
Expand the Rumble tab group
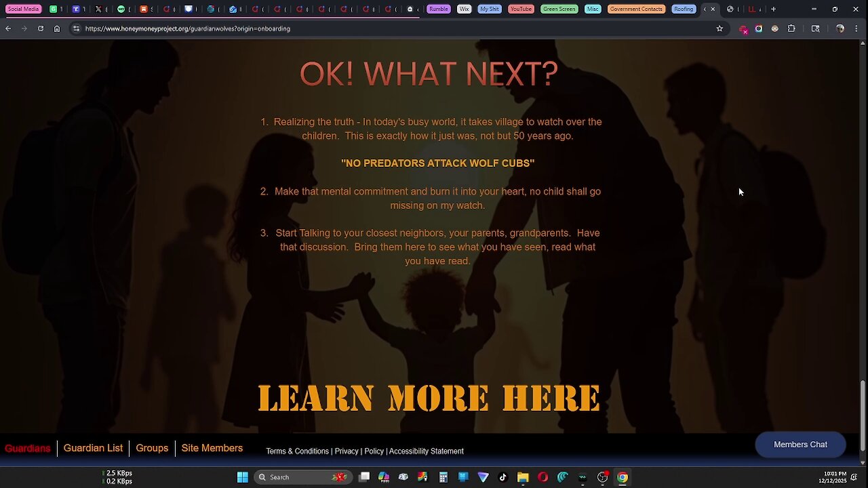[x=438, y=9]
